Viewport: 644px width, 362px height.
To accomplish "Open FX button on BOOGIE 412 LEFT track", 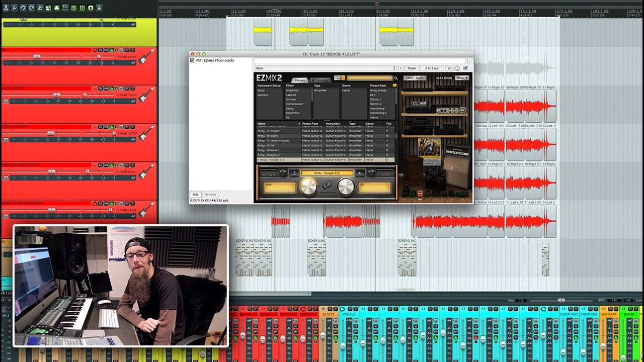I will point(112,88).
